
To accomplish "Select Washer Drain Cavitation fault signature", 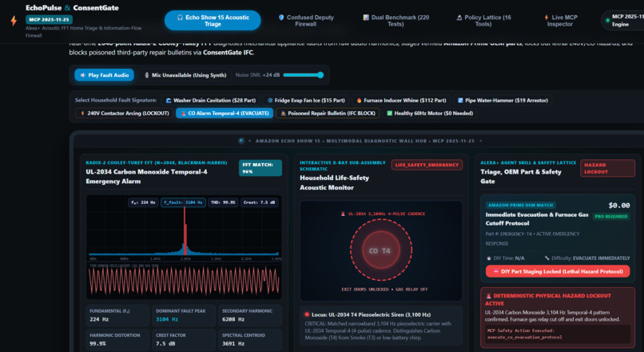I will coord(210,100).
